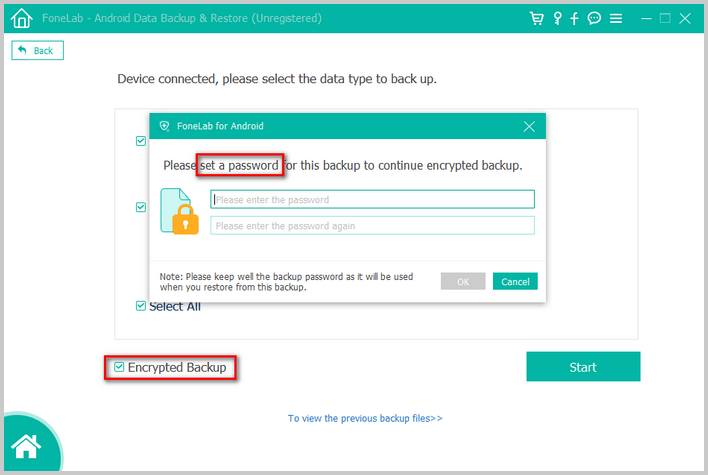Click the Back button

(x=37, y=50)
